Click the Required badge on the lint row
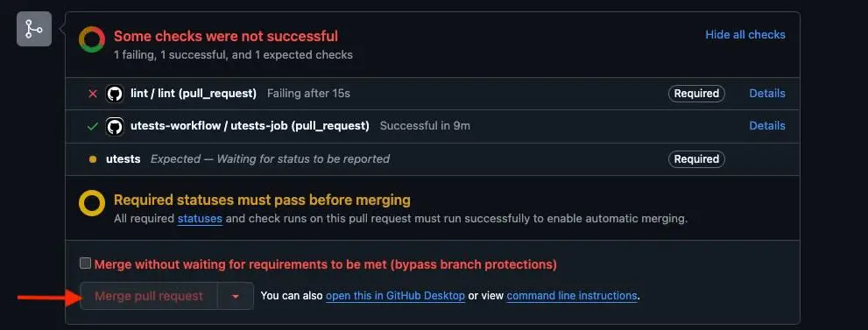The image size is (868, 330). click(x=696, y=94)
